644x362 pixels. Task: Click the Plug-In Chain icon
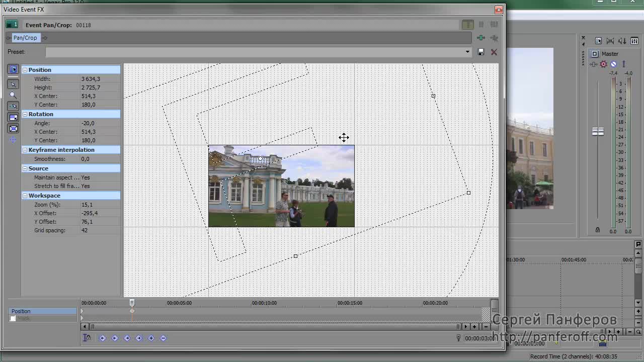(x=481, y=38)
